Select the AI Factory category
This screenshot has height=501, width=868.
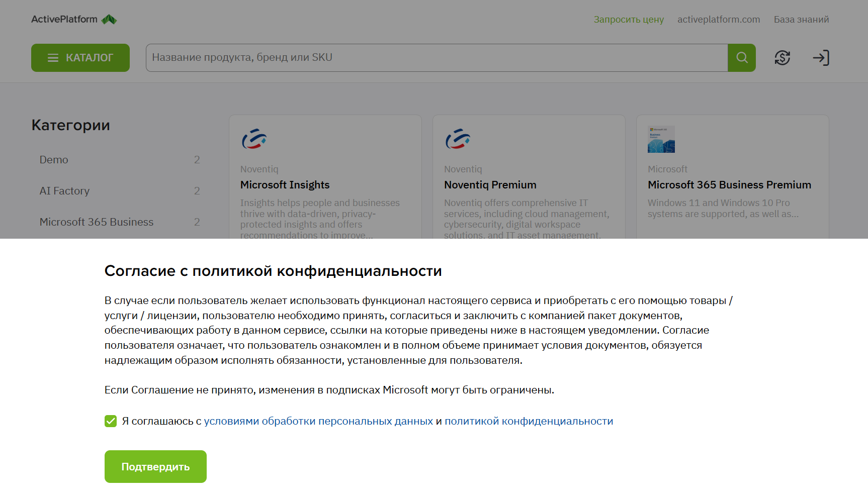120,191
